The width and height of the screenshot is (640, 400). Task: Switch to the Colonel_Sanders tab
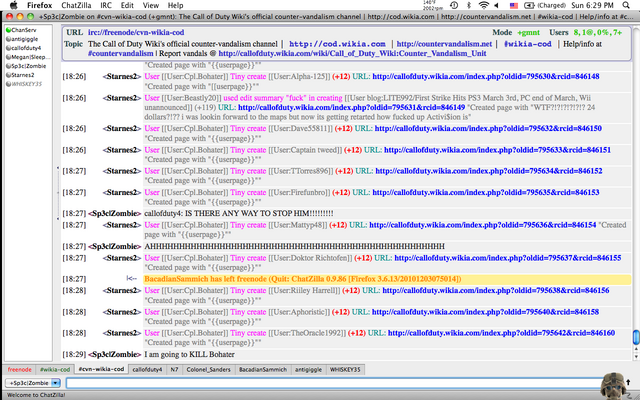(x=209, y=369)
